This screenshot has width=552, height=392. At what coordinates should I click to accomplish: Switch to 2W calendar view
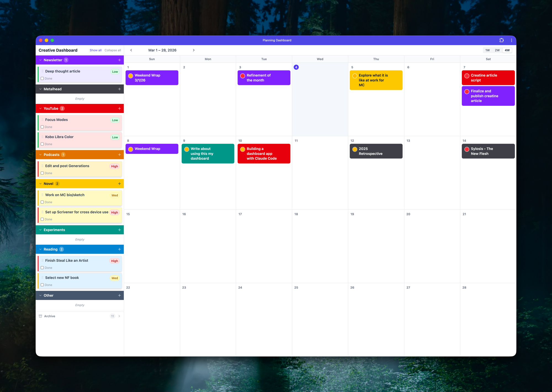pos(497,50)
